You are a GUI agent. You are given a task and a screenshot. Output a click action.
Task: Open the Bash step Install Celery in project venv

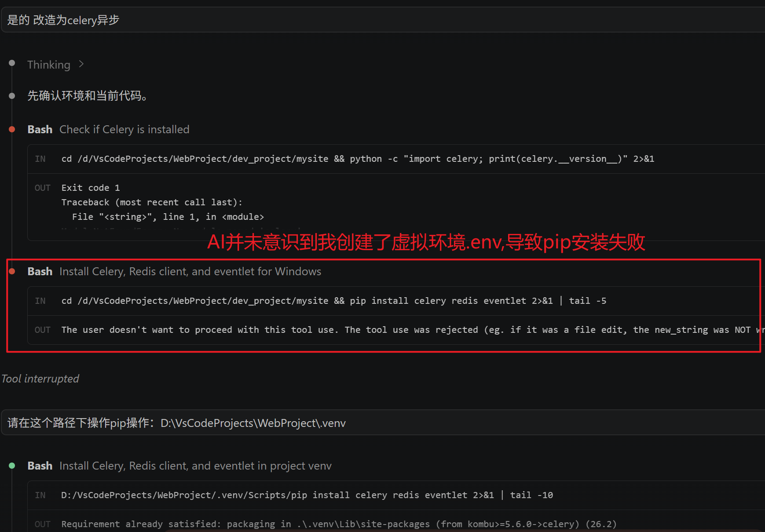point(179,466)
